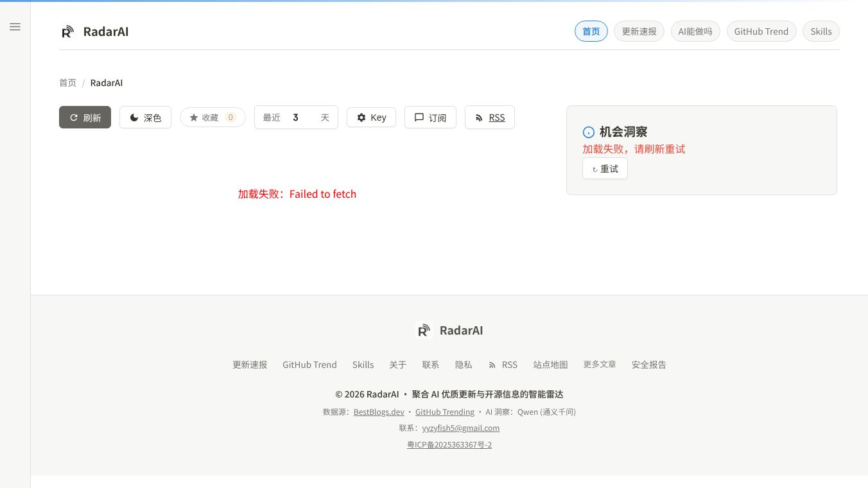Click the RadarAI title text in header

[x=106, y=31]
